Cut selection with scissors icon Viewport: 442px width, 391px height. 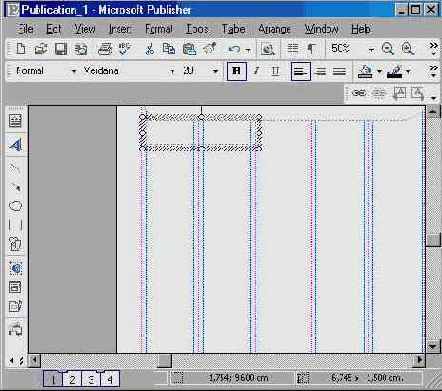150,49
